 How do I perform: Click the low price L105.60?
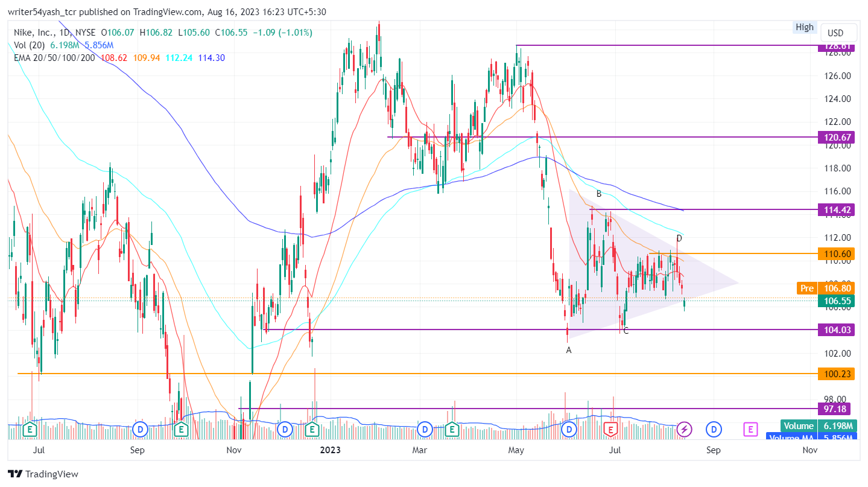[x=194, y=33]
